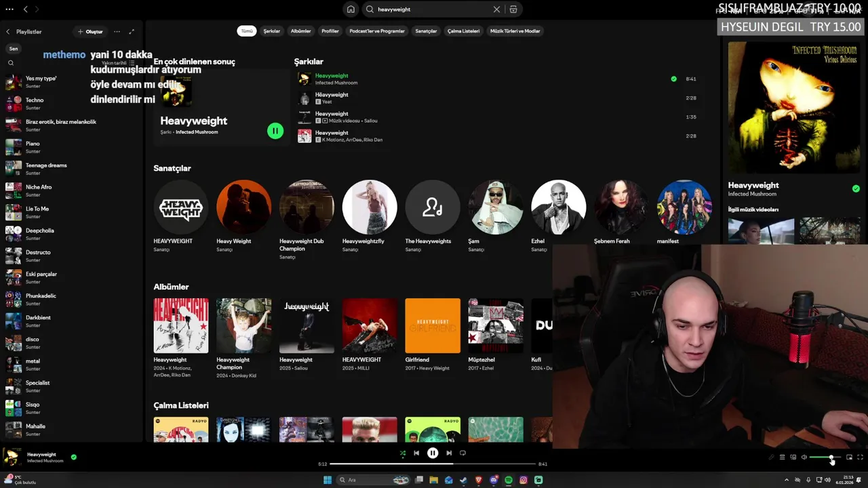The image size is (868, 488).
Task: Skip to the previous track
Action: click(x=416, y=453)
